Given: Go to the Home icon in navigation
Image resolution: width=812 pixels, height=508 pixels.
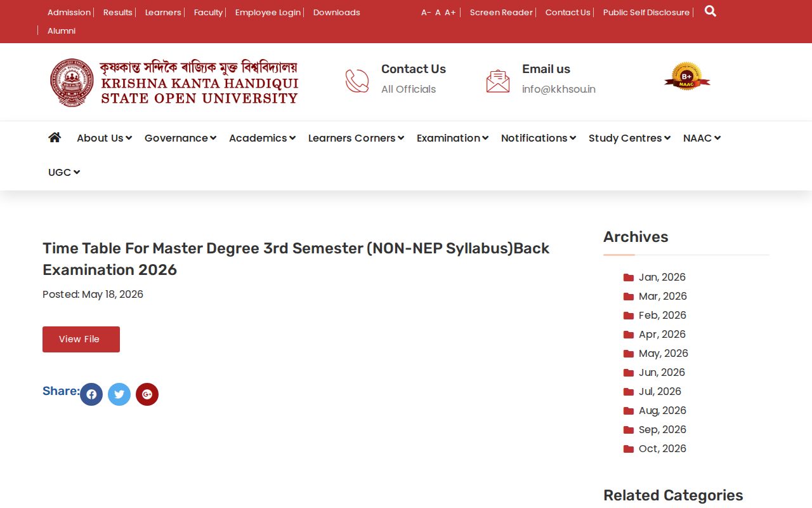Looking at the screenshot, I should coord(55,137).
